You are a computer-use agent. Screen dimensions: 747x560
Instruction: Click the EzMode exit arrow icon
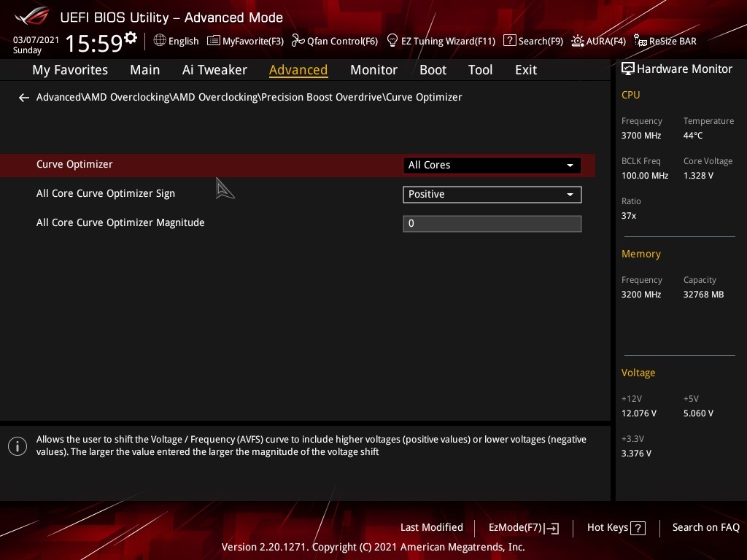tap(551, 528)
